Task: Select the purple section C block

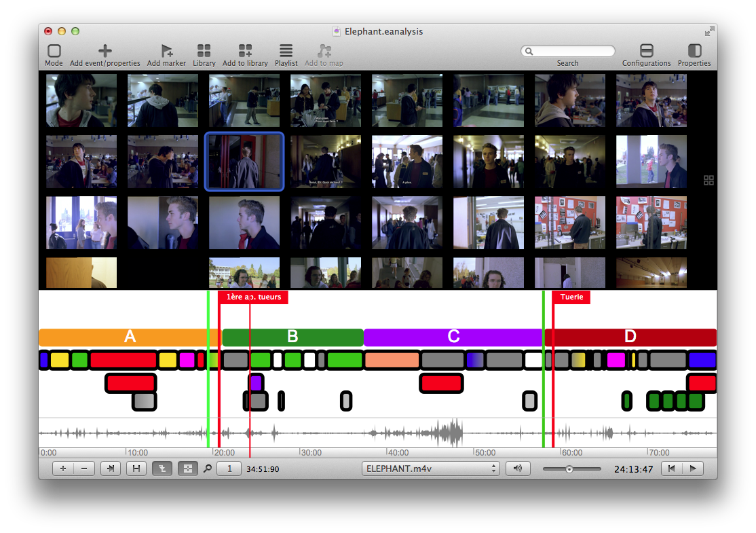Action: [453, 337]
